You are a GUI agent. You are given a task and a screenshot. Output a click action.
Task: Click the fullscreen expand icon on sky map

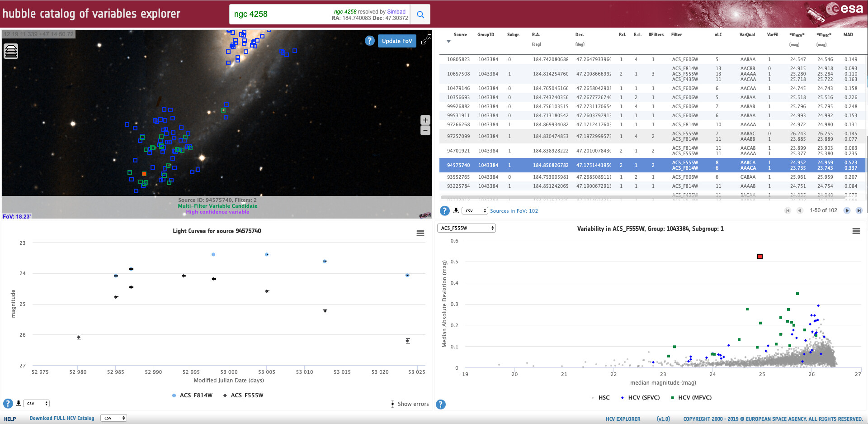click(426, 40)
